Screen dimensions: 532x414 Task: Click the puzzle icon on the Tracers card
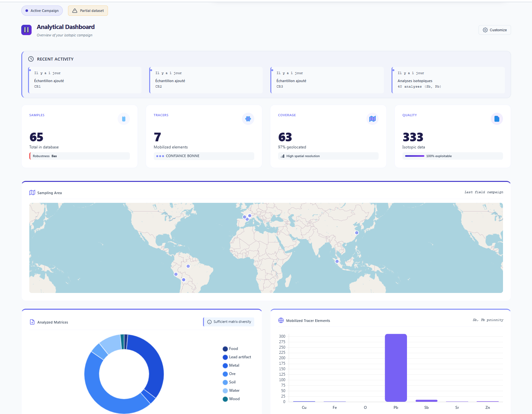point(248,119)
